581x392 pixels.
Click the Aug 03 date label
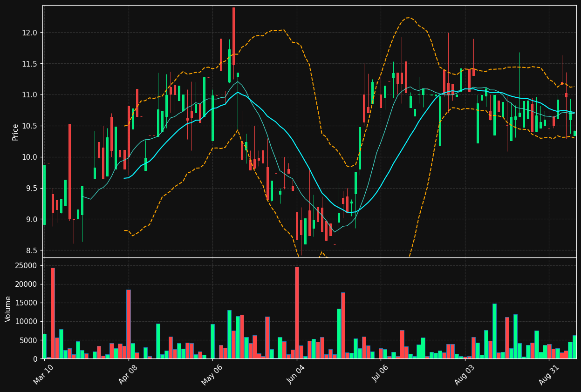pos(464,374)
